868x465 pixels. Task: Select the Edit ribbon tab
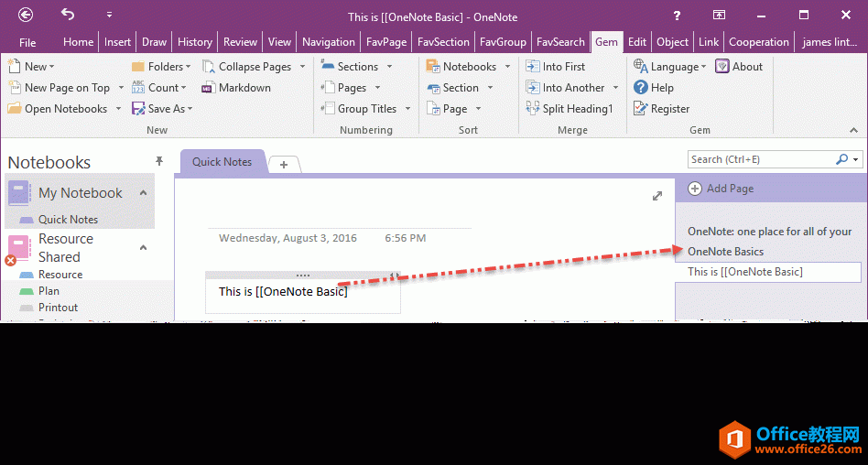pos(637,42)
